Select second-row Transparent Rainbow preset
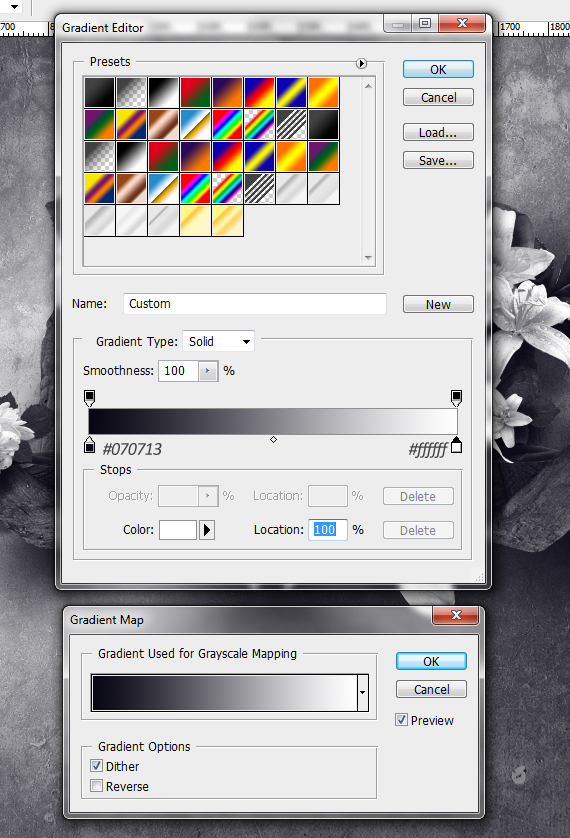The image size is (570, 838). coord(259,125)
